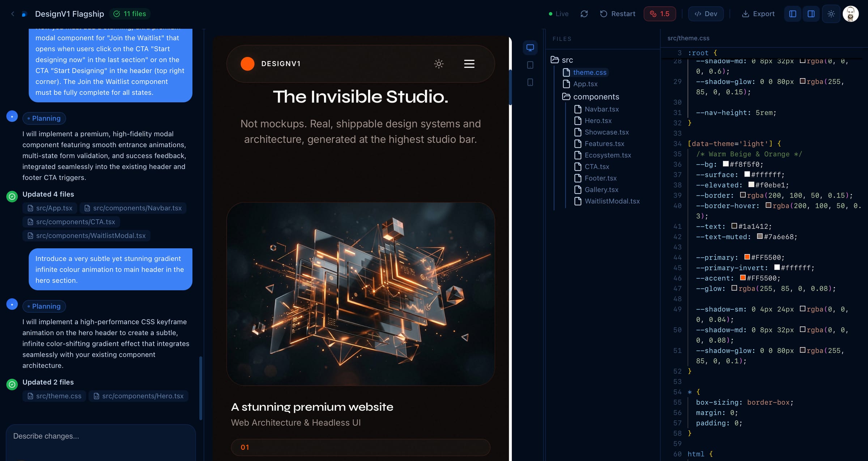Viewport: 868px width, 461px height.
Task: Open WaitlistModal.tsx in the file tree
Action: click(x=607, y=201)
